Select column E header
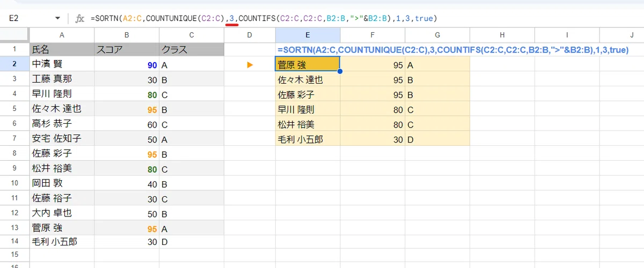 pyautogui.click(x=308, y=35)
